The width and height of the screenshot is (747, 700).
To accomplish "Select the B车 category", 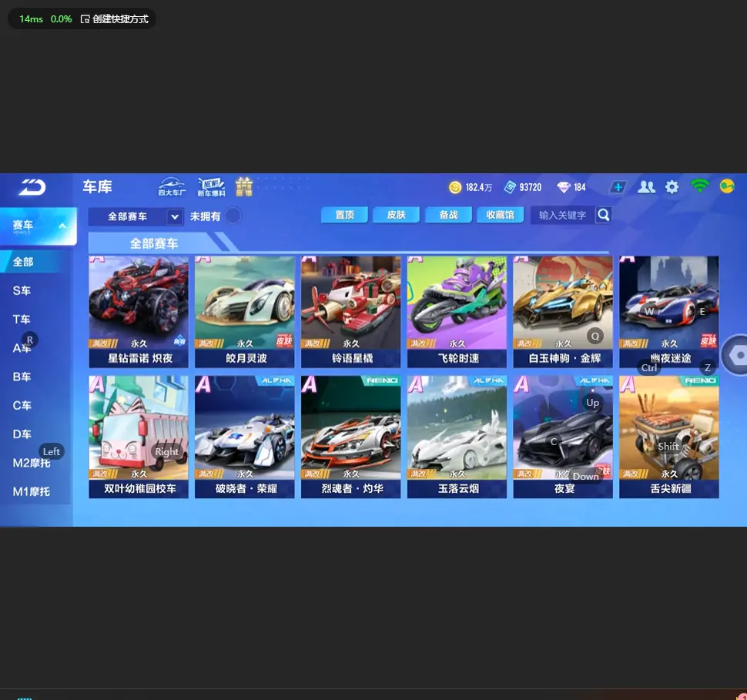I will coord(22,377).
